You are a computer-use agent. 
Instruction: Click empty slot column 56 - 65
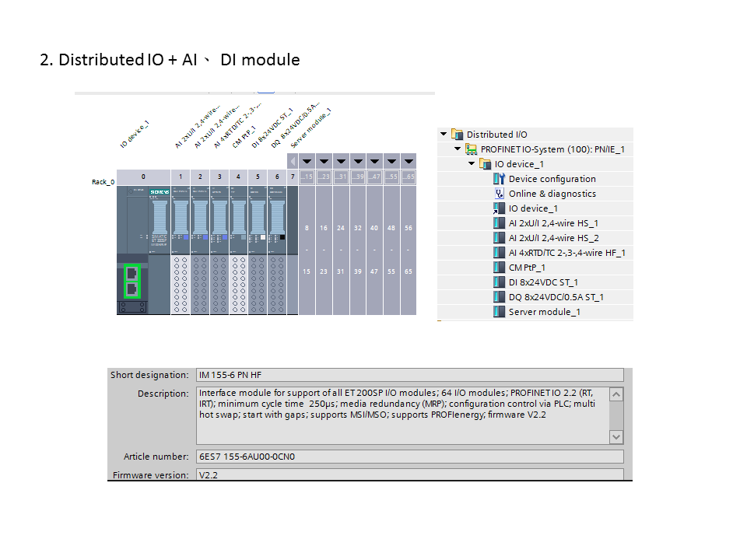409,250
